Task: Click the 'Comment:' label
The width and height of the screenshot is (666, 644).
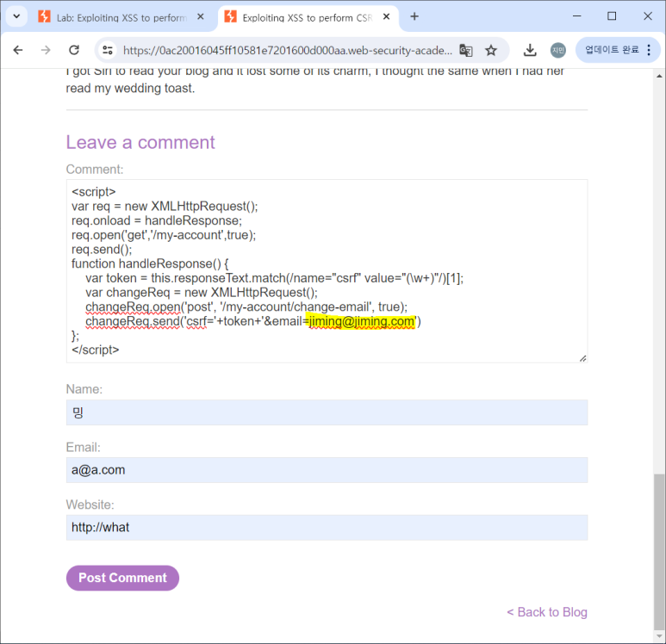Action: coord(95,170)
